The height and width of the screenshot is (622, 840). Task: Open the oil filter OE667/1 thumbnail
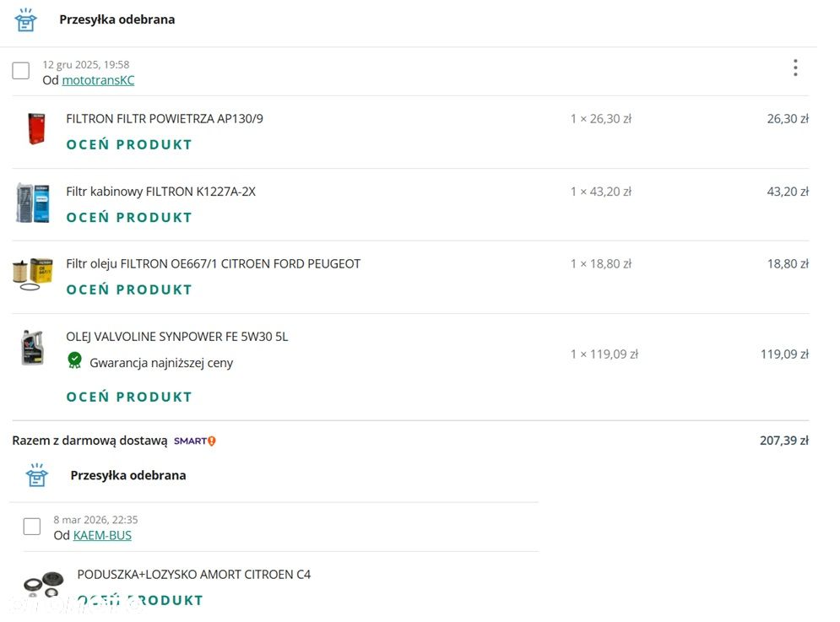click(x=33, y=274)
